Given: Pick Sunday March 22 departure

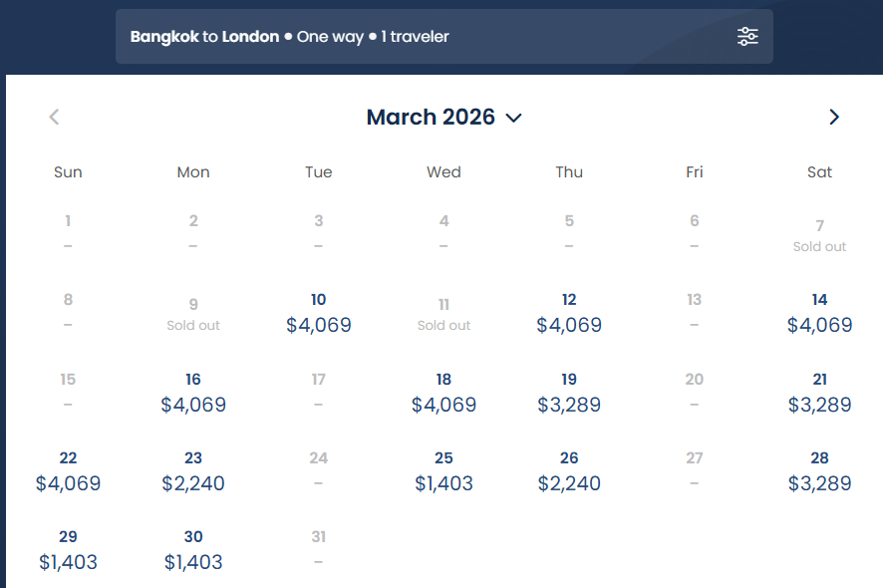Looking at the screenshot, I should point(68,472).
